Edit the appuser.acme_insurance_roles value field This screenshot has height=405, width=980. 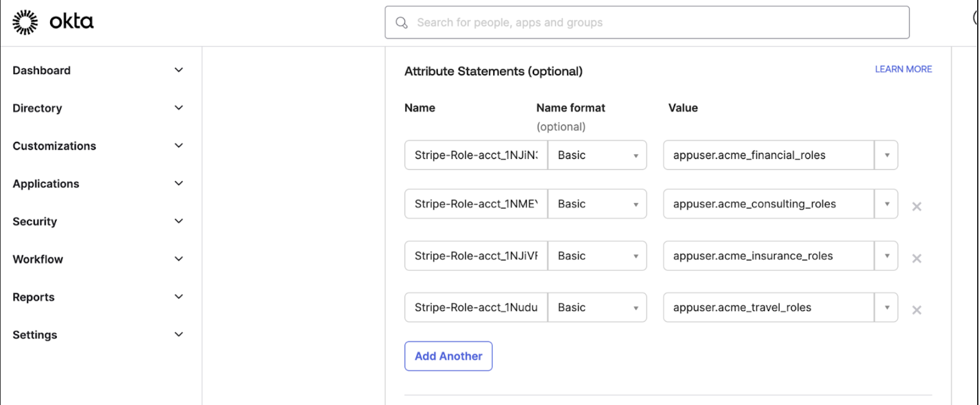769,255
